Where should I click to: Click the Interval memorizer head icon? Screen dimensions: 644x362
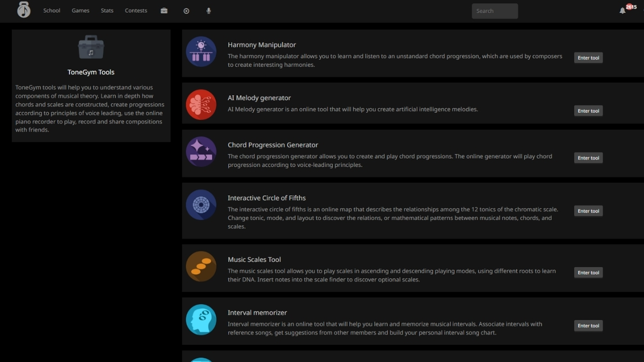pyautogui.click(x=201, y=320)
